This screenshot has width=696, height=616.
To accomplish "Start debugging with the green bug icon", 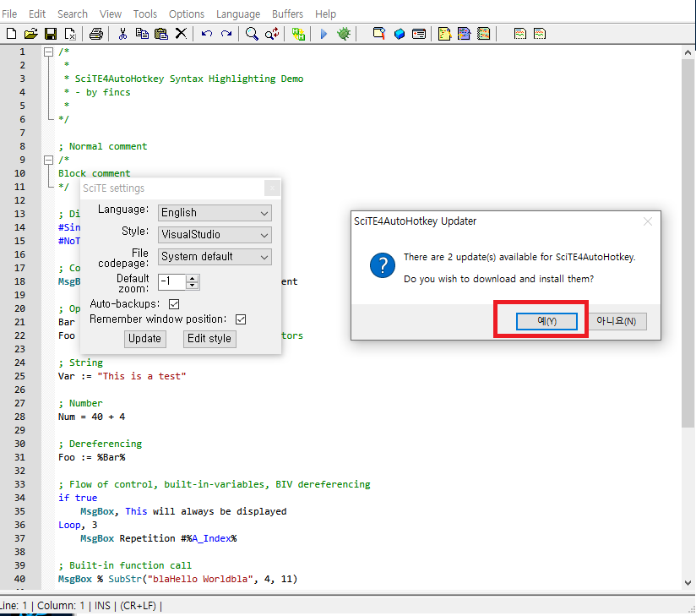I will click(344, 34).
